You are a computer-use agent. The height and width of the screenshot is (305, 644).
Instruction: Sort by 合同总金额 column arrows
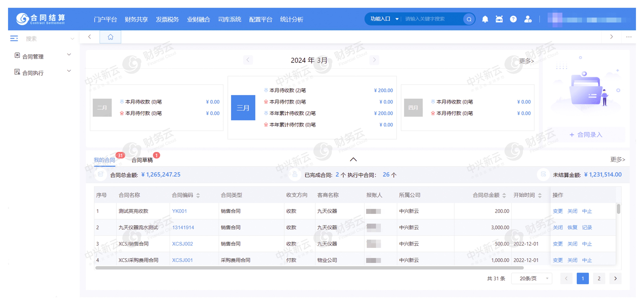coord(504,195)
